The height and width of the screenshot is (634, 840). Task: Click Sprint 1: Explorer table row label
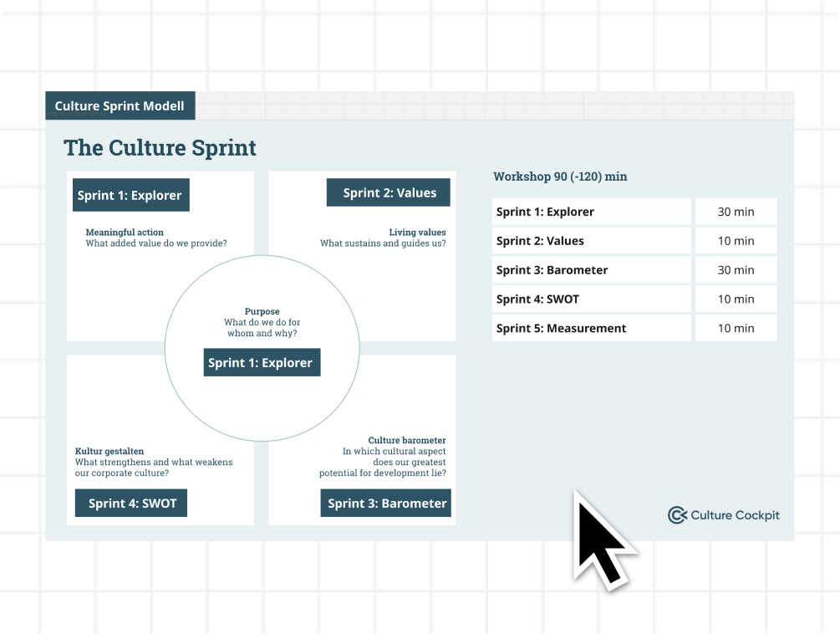[545, 212]
